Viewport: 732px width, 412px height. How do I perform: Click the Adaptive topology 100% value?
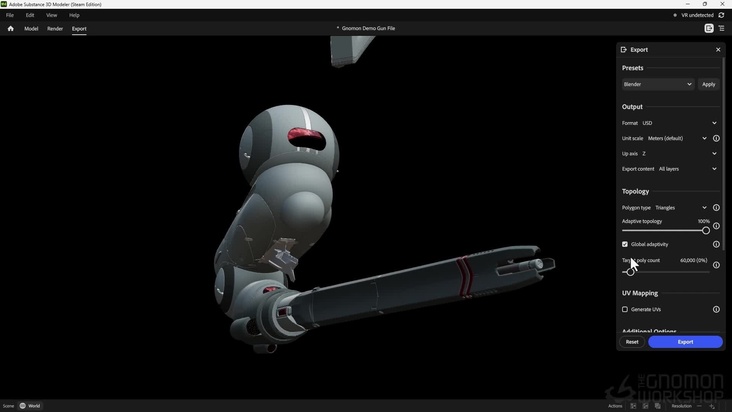click(704, 221)
